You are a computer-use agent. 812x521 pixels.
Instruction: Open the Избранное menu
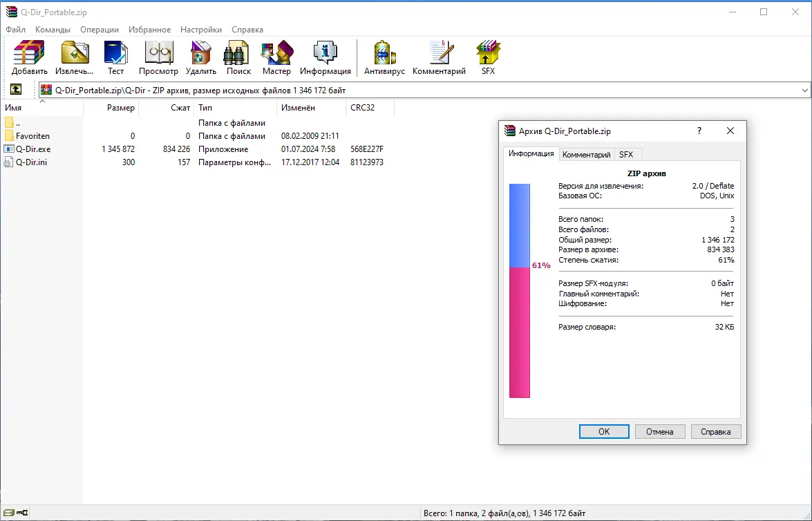coord(150,30)
